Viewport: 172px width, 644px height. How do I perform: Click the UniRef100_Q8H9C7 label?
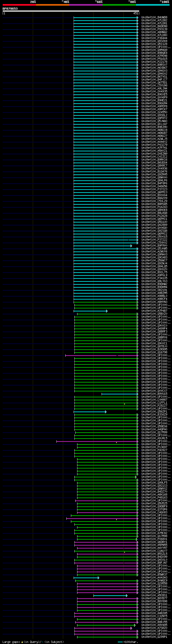pos(154,166)
